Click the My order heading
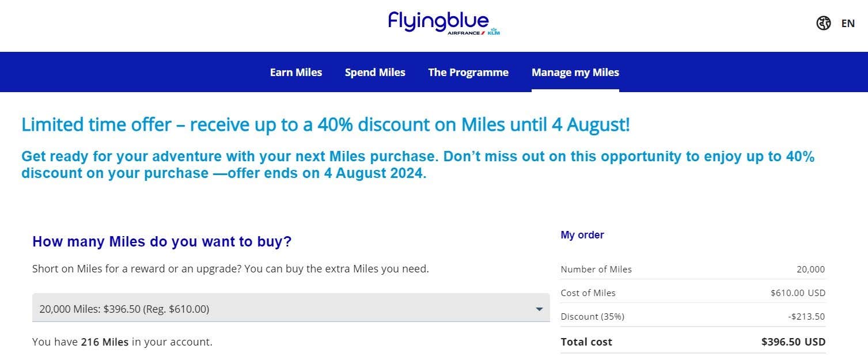 [x=582, y=235]
